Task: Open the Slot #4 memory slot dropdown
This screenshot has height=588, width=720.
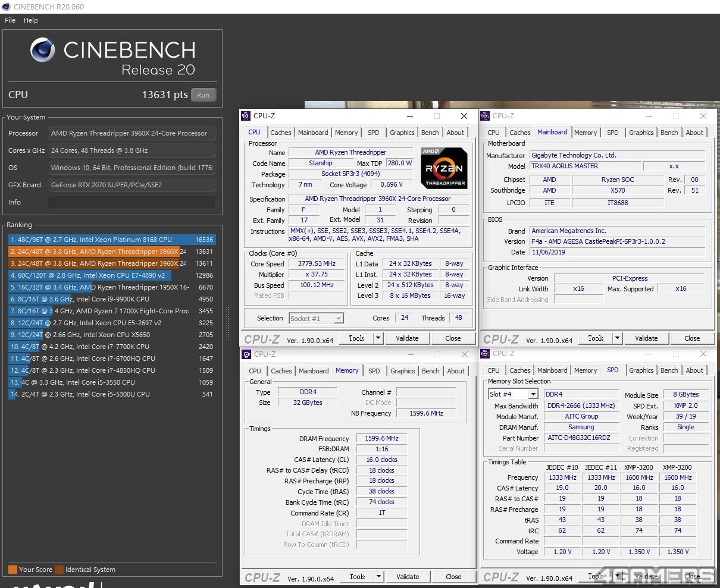Action: (x=514, y=394)
